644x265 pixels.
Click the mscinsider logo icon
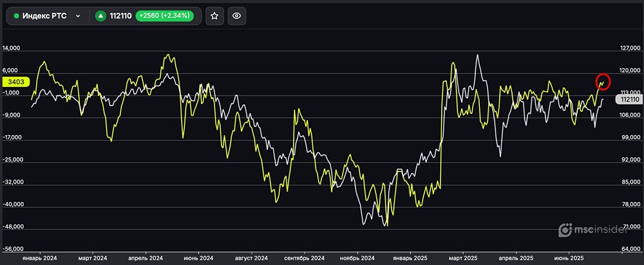565,230
